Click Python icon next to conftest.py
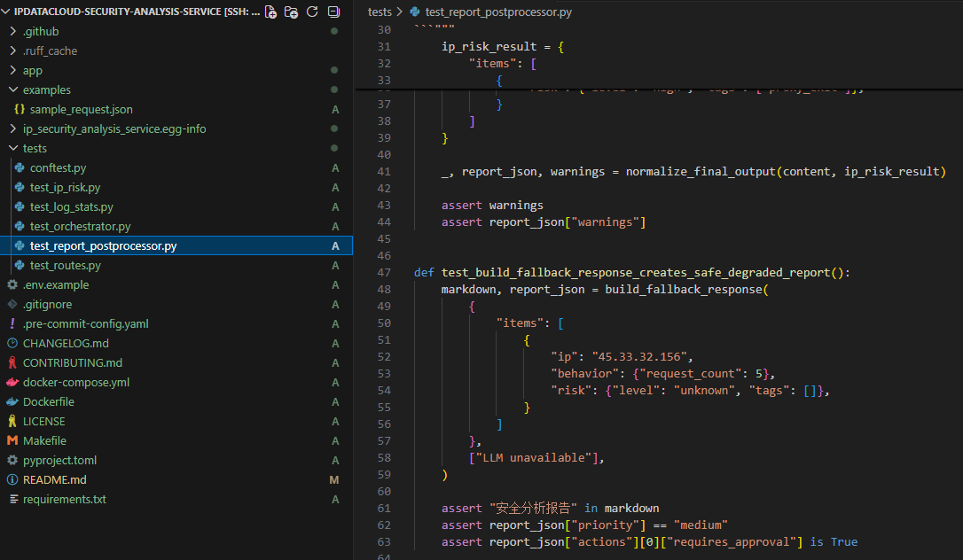 coord(20,168)
